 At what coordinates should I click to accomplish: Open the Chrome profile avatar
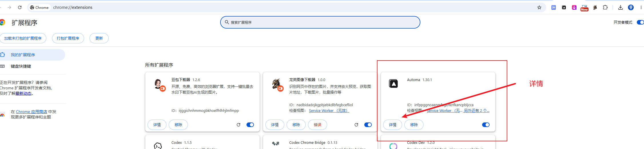(x=631, y=7)
